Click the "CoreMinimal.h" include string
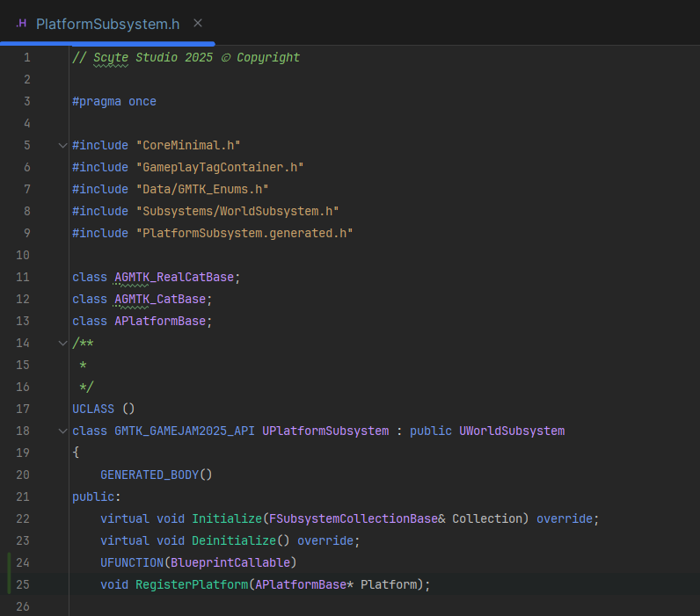The height and width of the screenshot is (616, 700). coord(188,145)
